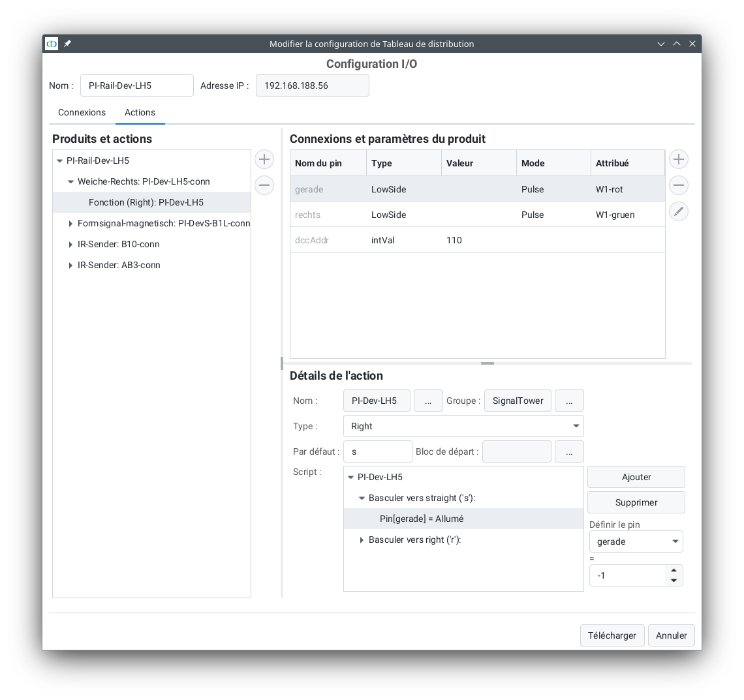Screen dimensions: 744x700
Task: Open the browse button next to the Nom field
Action: click(428, 401)
